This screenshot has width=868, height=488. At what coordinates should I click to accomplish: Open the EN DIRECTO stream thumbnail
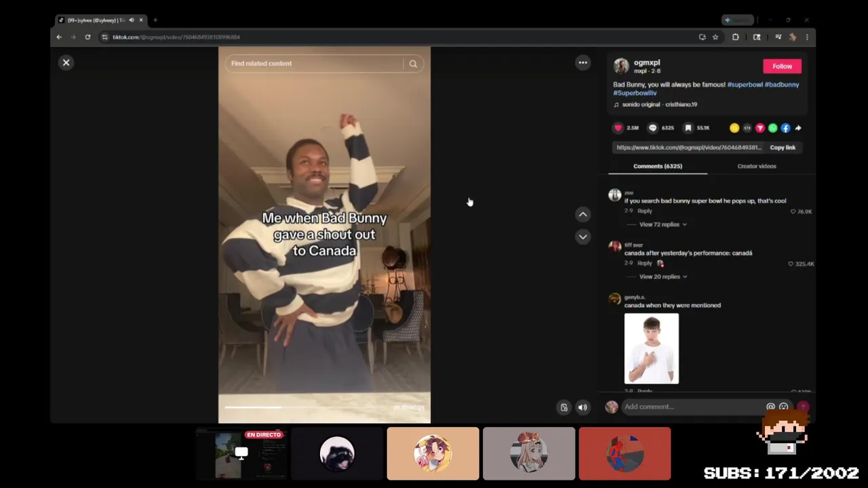pyautogui.click(x=242, y=453)
